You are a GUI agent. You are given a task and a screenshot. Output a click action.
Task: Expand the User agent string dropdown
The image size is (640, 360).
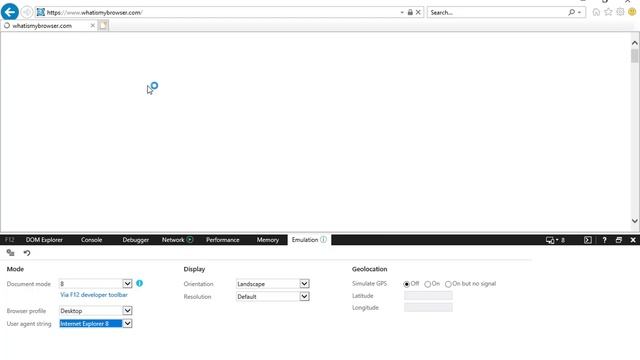(x=127, y=324)
